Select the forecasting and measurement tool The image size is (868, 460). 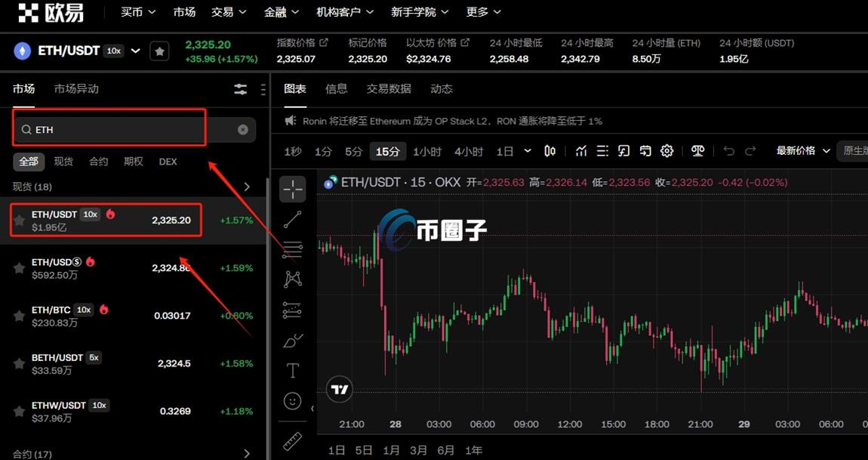tap(292, 310)
